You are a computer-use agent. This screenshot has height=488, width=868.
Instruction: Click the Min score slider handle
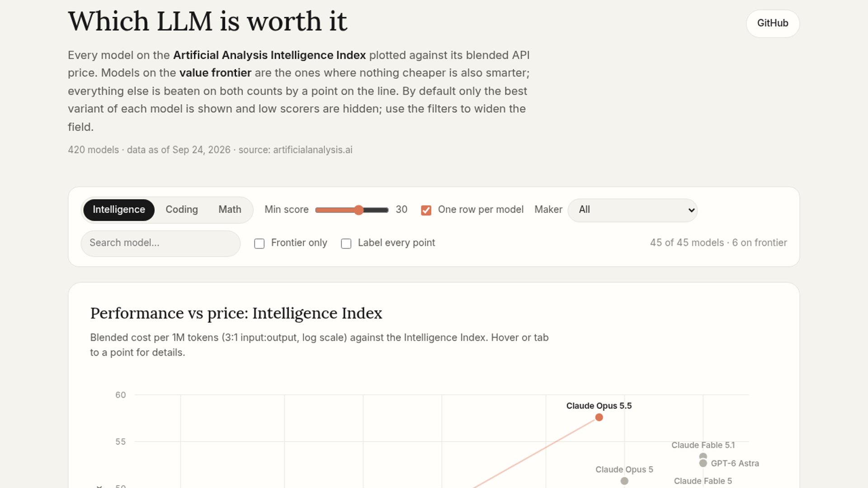(x=359, y=210)
